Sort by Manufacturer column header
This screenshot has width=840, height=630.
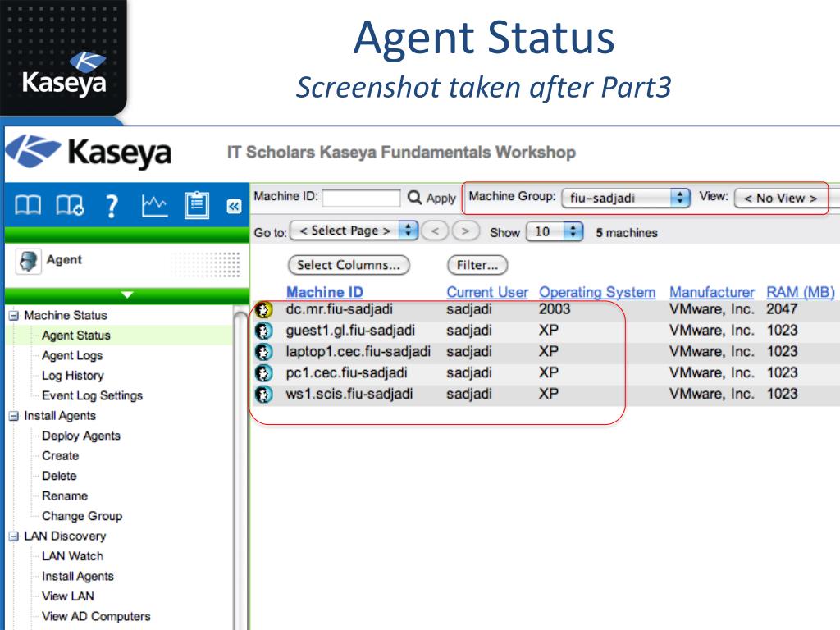pyautogui.click(x=712, y=293)
